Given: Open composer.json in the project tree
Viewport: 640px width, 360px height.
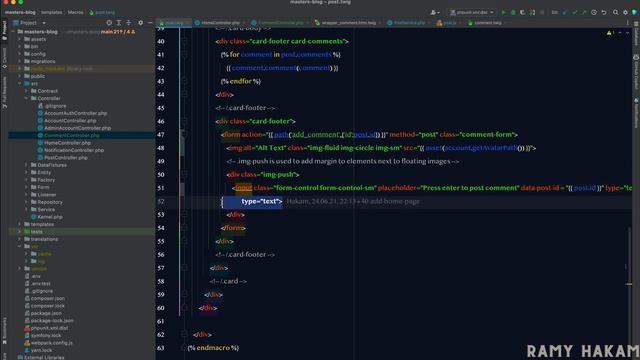Looking at the screenshot, I should pos(48,298).
